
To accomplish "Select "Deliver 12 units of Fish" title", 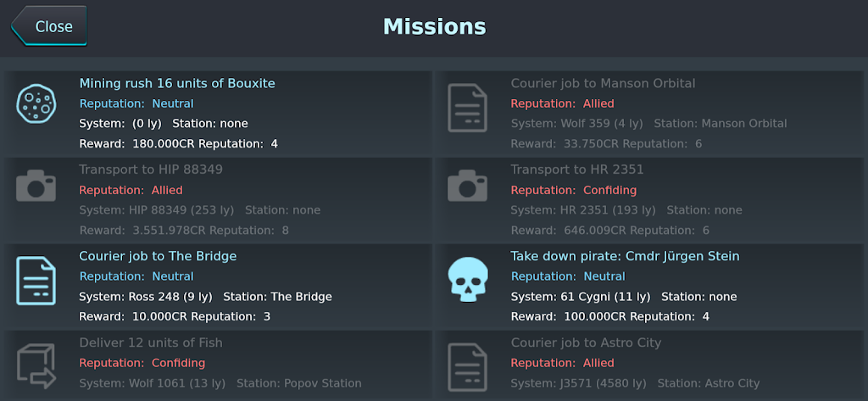I will click(x=151, y=343).
